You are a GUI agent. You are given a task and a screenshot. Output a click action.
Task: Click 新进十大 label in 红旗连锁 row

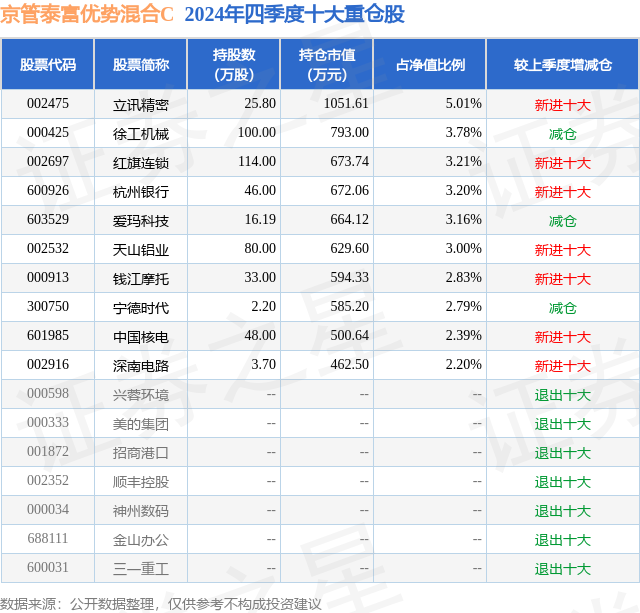click(562, 163)
